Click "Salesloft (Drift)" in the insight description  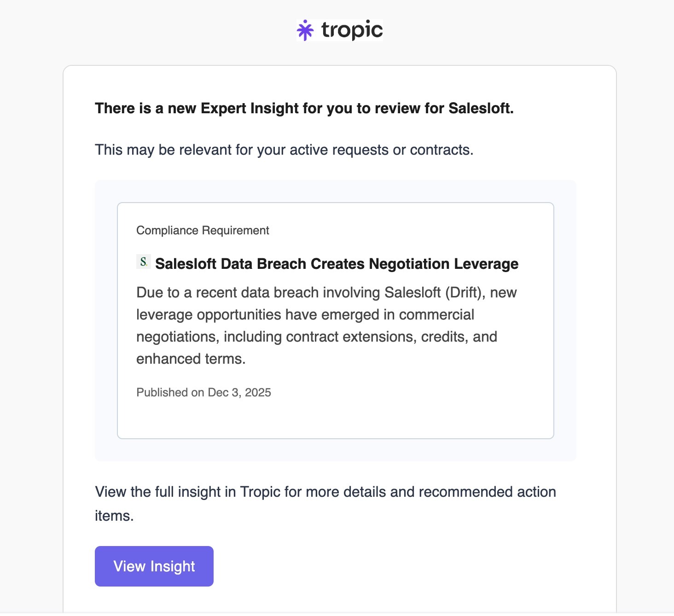434,293
